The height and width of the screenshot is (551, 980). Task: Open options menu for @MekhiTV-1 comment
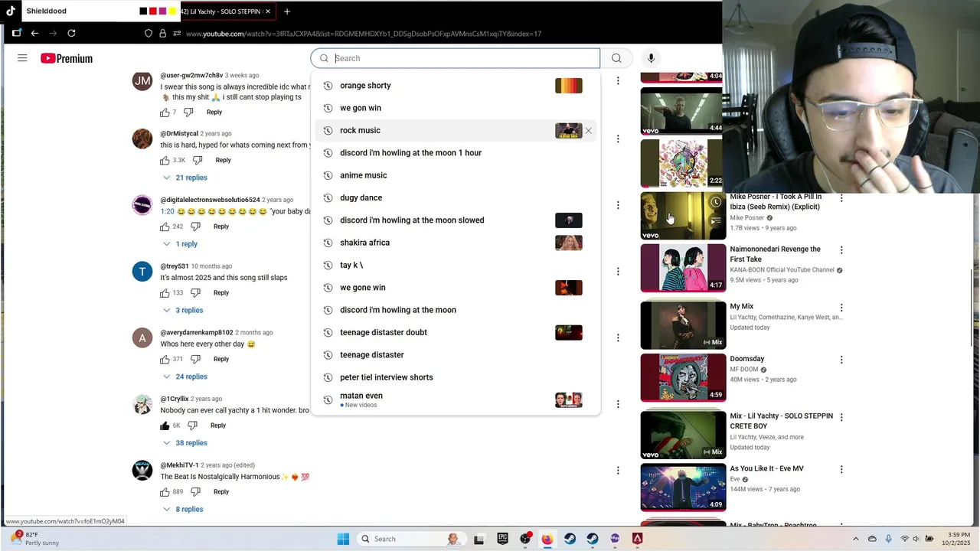coord(618,471)
